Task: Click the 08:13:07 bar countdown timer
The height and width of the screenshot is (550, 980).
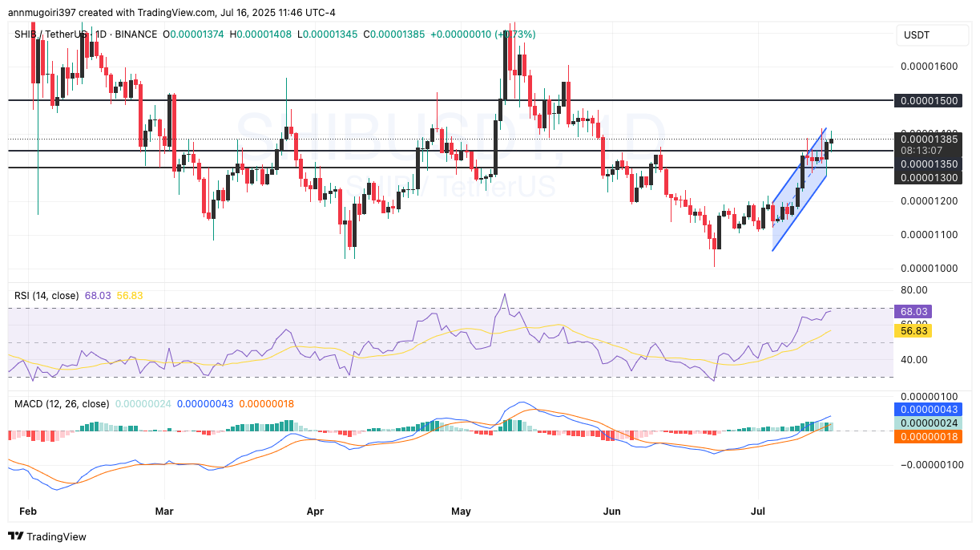Action: (921, 150)
